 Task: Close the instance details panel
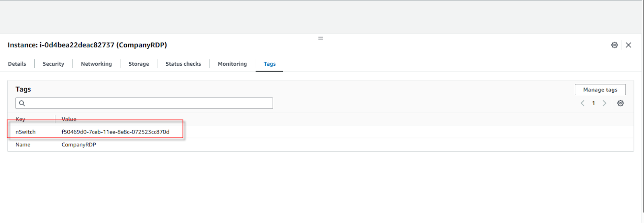point(628,45)
